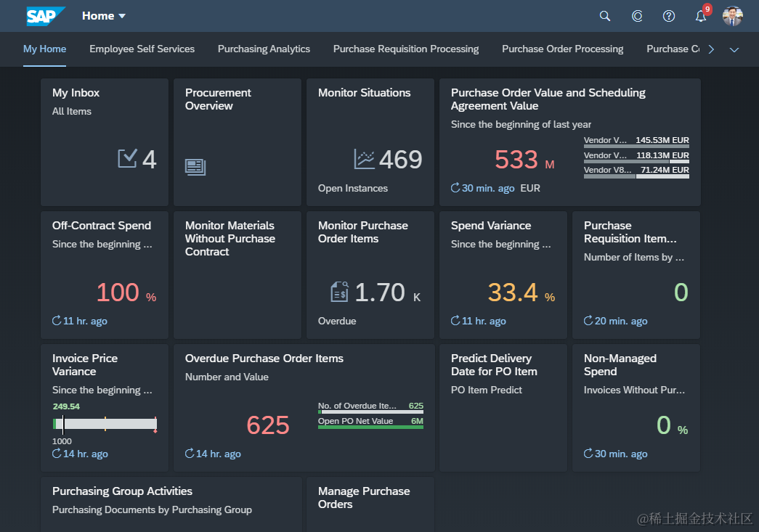Click the My Inbox count 4

click(x=150, y=159)
